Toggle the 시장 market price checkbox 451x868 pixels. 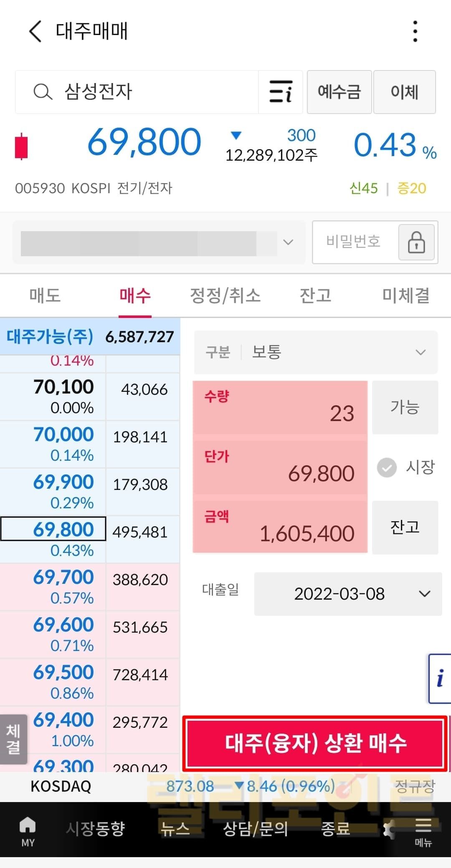point(387,467)
